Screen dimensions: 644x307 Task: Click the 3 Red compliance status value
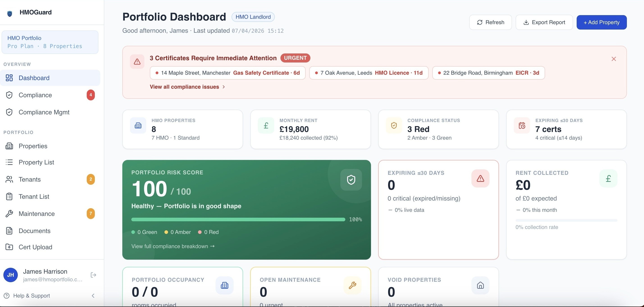(418, 129)
